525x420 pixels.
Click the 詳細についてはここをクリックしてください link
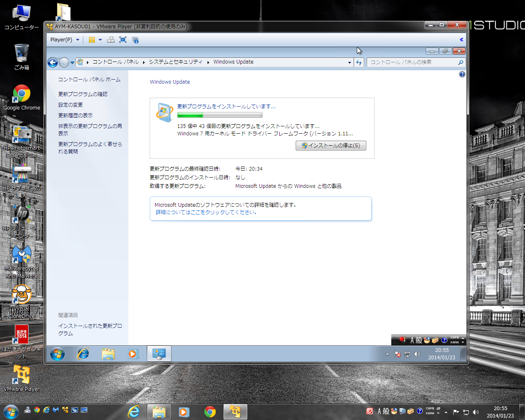(206, 212)
